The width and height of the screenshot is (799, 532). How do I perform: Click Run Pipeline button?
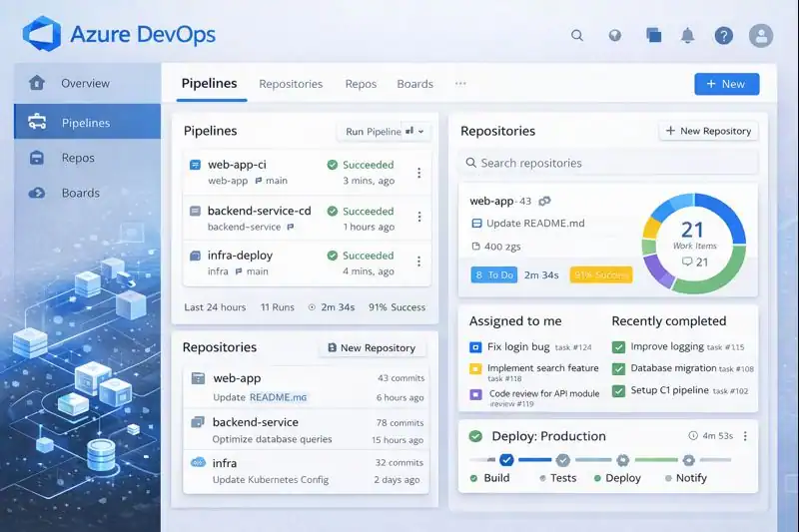pyautogui.click(x=373, y=132)
